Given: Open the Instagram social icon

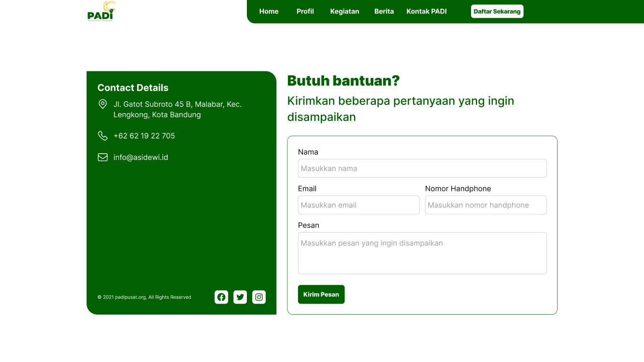Looking at the screenshot, I should point(259,297).
